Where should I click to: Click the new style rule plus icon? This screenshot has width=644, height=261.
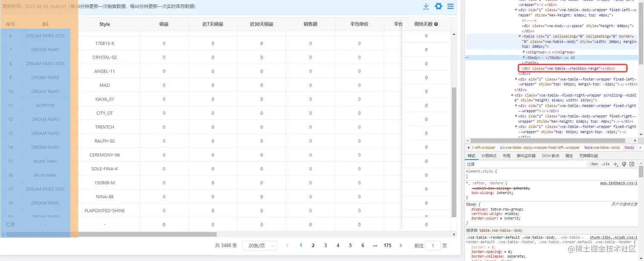coord(615,164)
